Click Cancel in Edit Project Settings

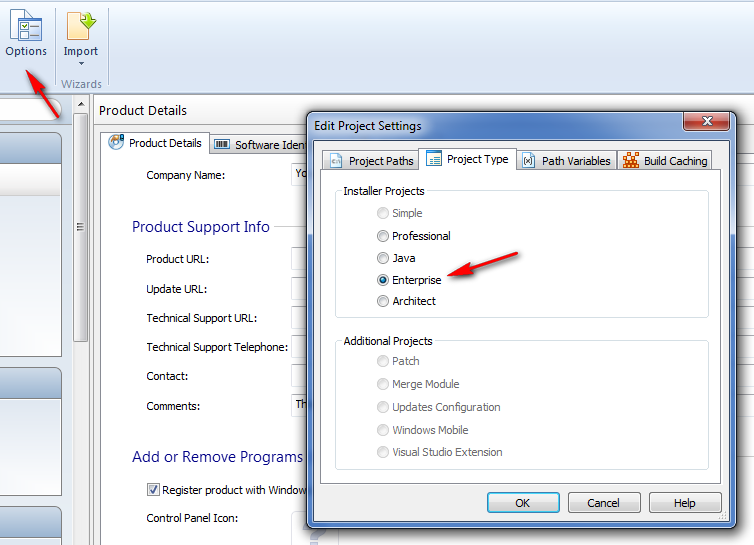tap(604, 503)
